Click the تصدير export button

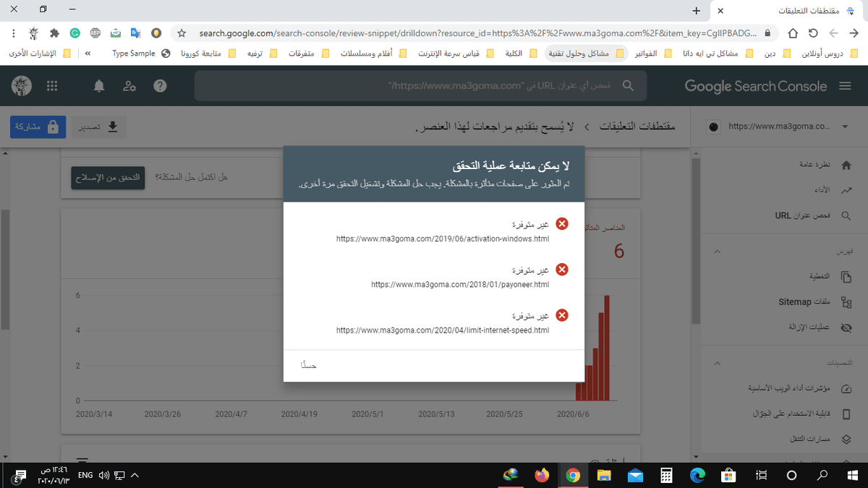tap(101, 127)
